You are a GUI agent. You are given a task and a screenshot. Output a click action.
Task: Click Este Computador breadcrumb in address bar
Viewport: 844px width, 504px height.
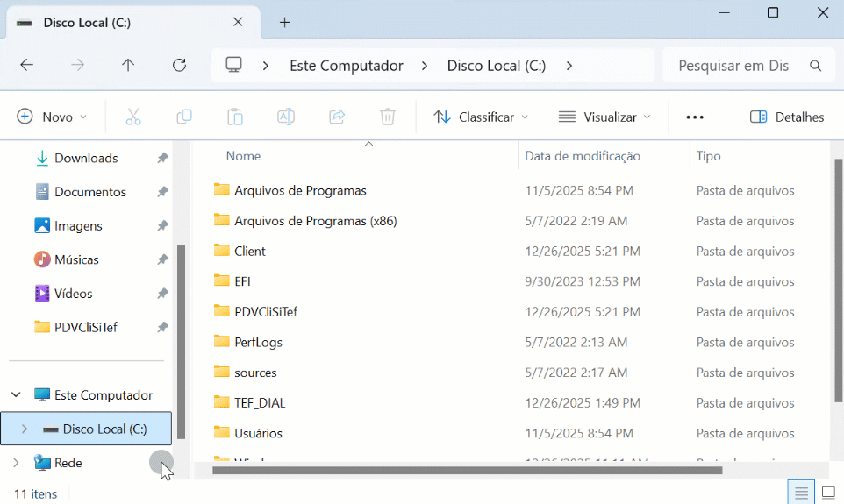point(346,66)
